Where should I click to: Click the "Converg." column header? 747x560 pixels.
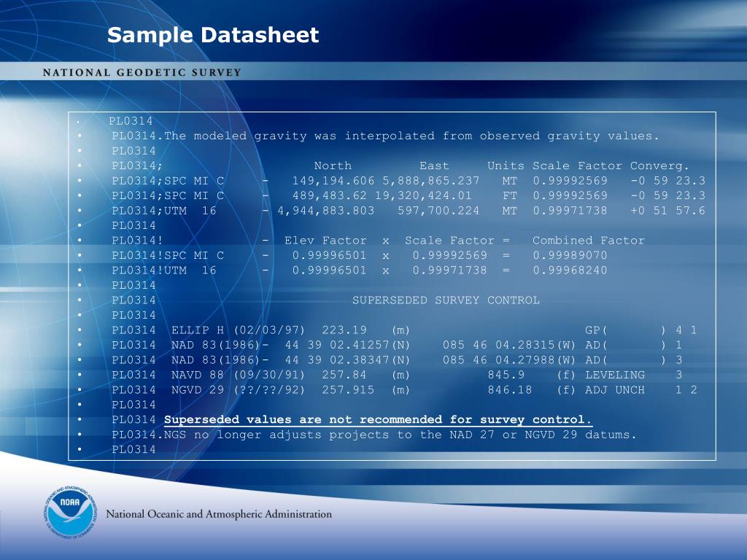click(x=659, y=166)
